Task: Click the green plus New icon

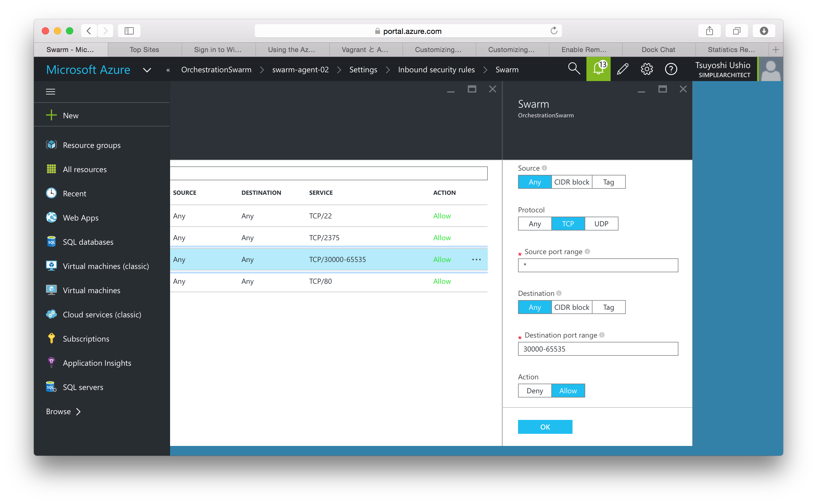Action: 51,115
